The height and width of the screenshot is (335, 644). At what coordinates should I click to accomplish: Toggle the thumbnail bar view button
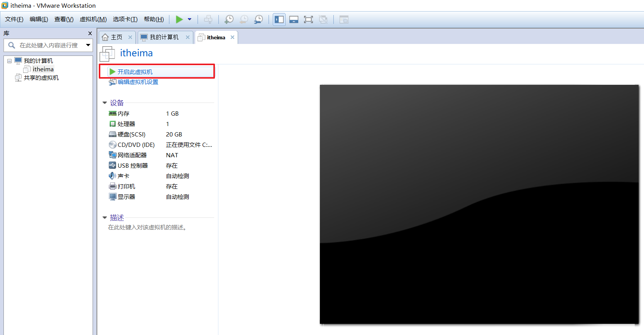pyautogui.click(x=294, y=19)
